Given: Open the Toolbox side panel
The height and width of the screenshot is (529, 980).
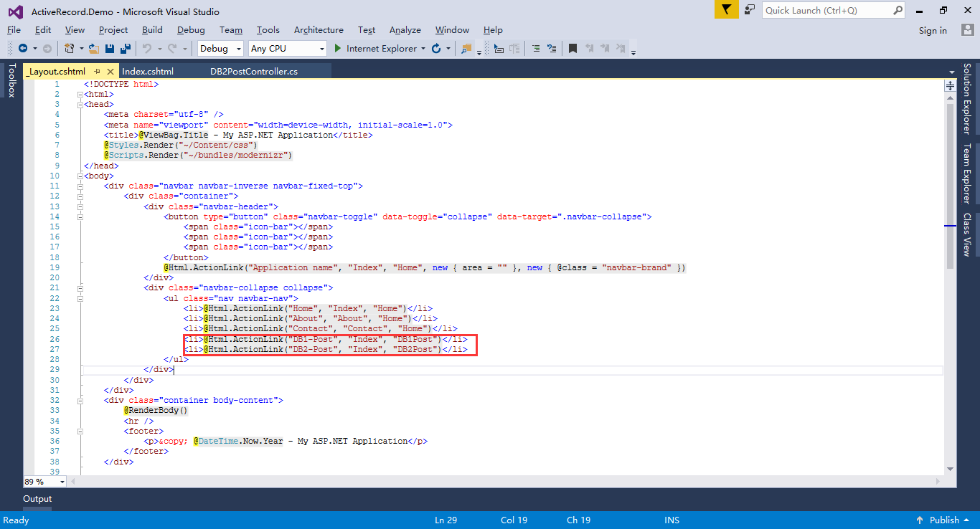Looking at the screenshot, I should click(x=11, y=80).
